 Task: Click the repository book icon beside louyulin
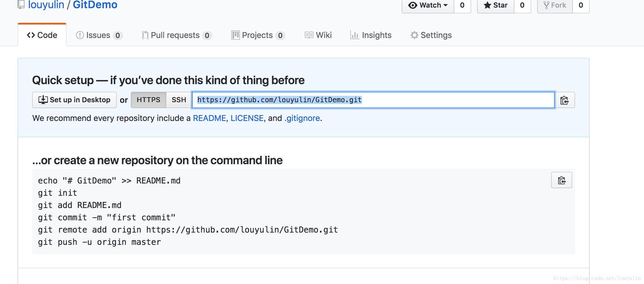click(x=21, y=4)
